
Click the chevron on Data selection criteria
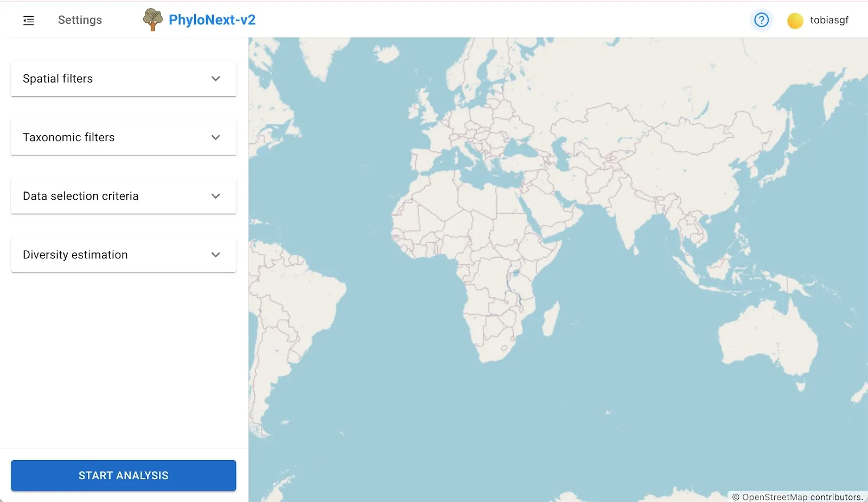coord(215,196)
